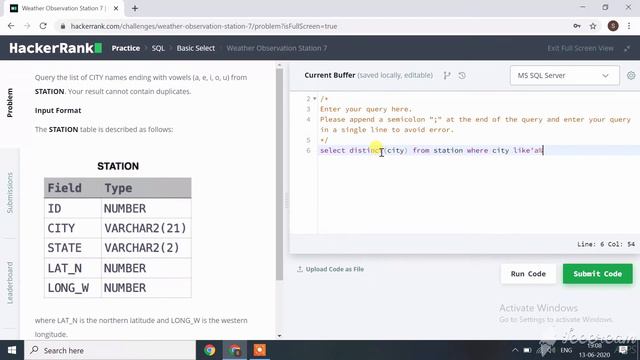Open the orange recorder taskbar app
Viewport: 640px width, 360px height.
(260, 350)
